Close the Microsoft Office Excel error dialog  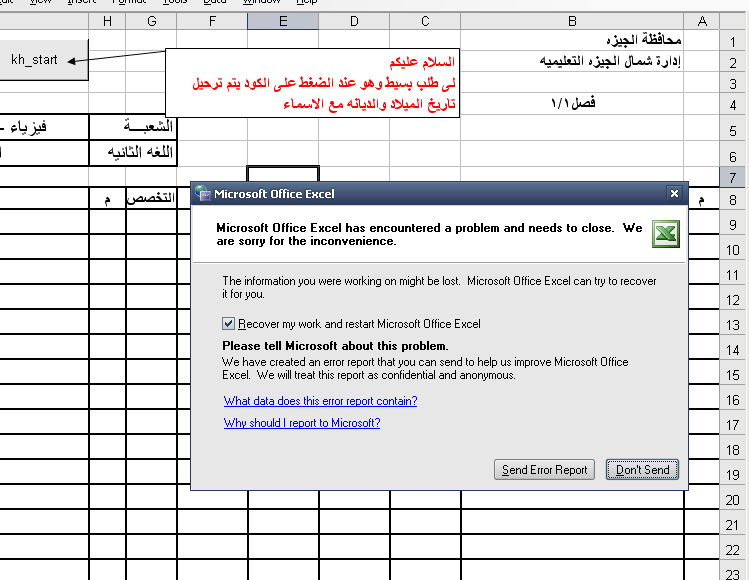click(x=674, y=194)
